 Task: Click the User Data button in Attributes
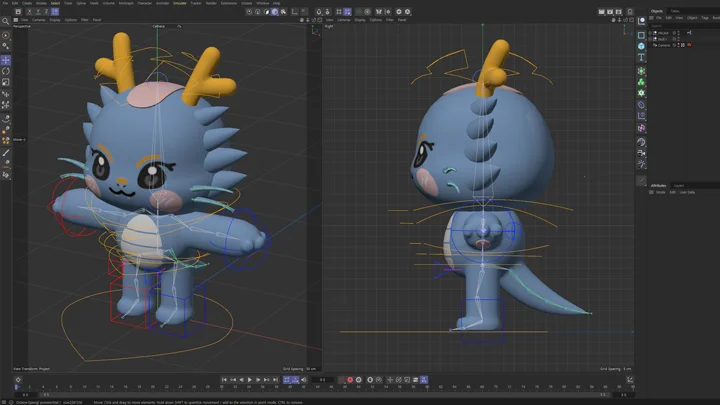pyautogui.click(x=687, y=192)
